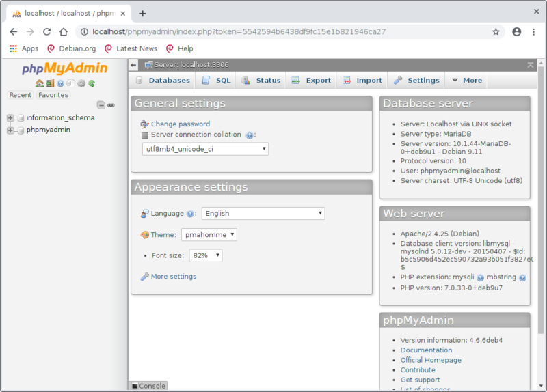The height and width of the screenshot is (392, 547).
Task: Open the Font size dropdown showing 82%
Action: click(206, 256)
